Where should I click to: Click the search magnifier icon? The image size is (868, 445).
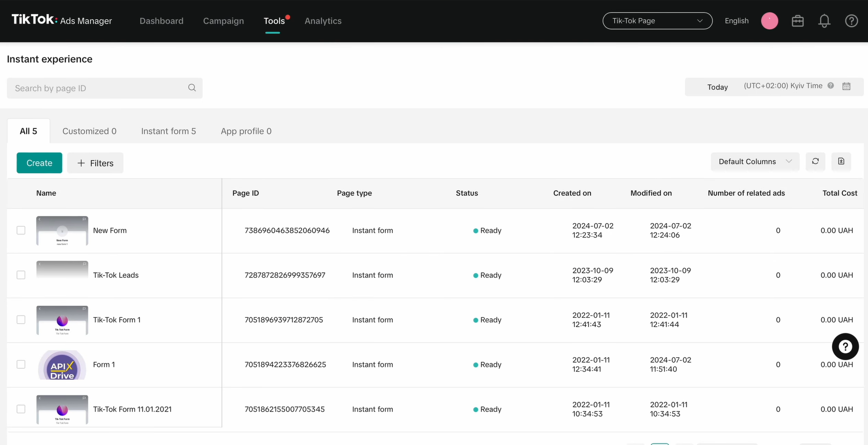(192, 88)
